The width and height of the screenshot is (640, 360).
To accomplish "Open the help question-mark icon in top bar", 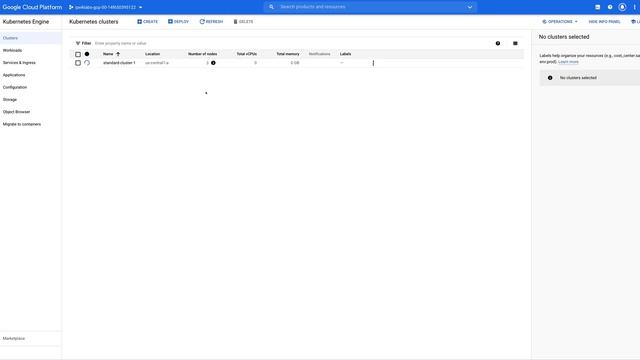I will 610,7.
